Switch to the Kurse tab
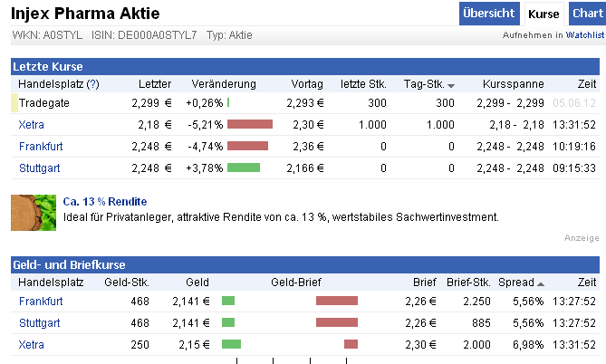The height and width of the screenshot is (364, 606). 543,14
